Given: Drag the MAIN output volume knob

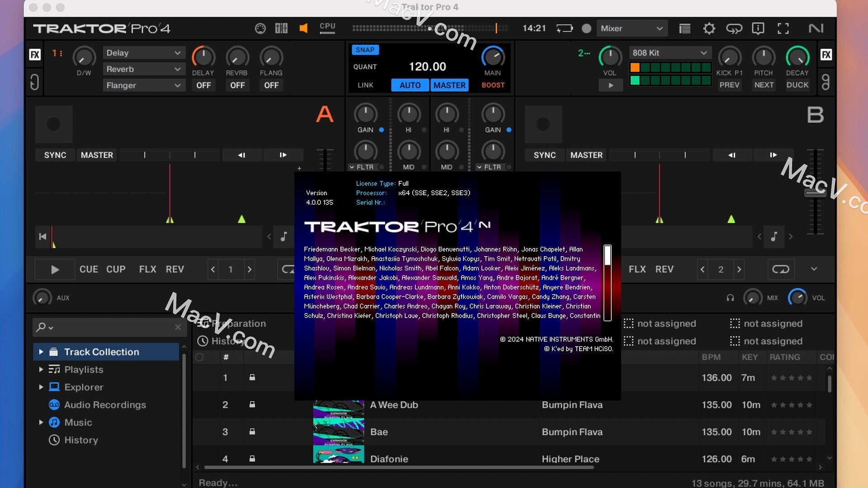Looking at the screenshot, I should [x=492, y=58].
